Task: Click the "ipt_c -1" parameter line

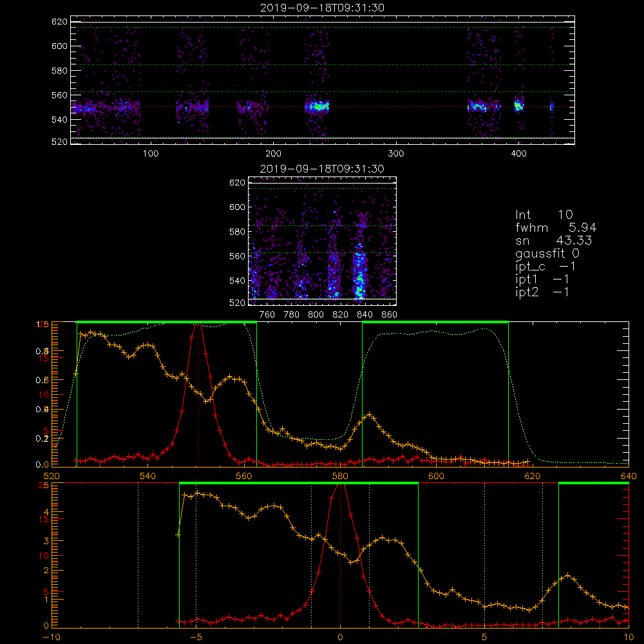Action: [x=545, y=267]
